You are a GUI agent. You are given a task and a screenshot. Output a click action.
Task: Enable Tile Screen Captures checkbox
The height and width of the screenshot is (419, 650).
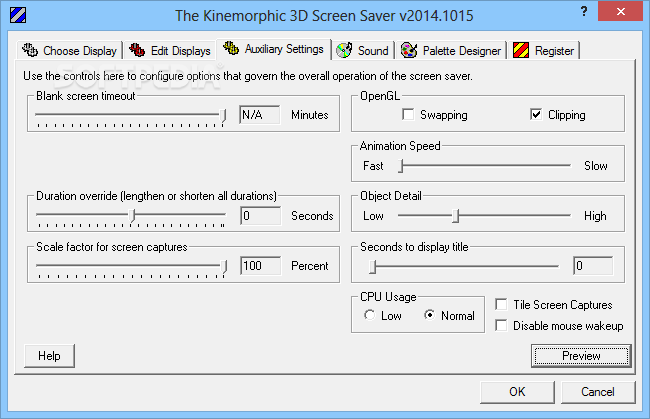click(501, 304)
